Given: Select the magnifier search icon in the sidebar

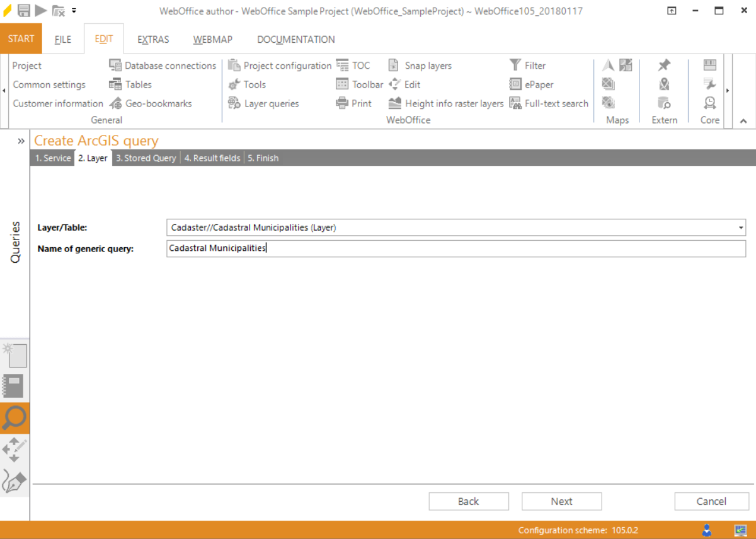Looking at the screenshot, I should coord(14,418).
